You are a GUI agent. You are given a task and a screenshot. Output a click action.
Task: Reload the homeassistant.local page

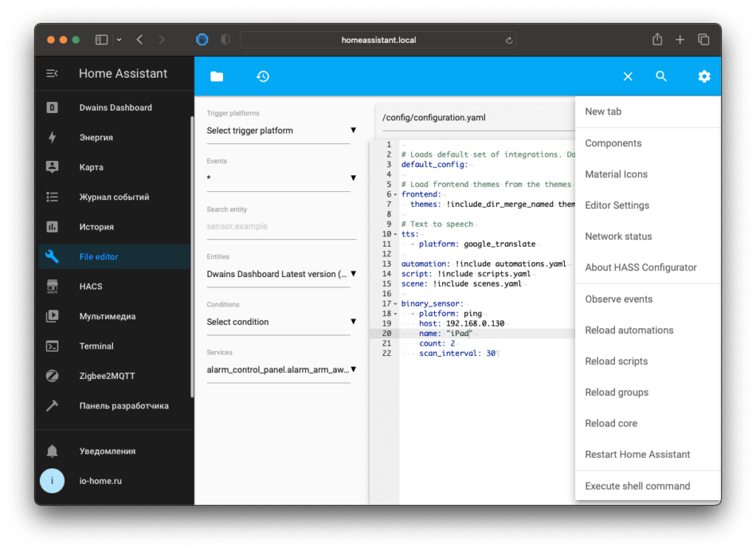(509, 41)
